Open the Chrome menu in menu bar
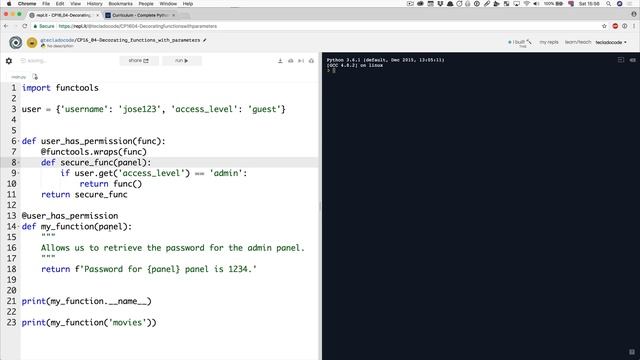640x360 pixels. [x=27, y=4]
